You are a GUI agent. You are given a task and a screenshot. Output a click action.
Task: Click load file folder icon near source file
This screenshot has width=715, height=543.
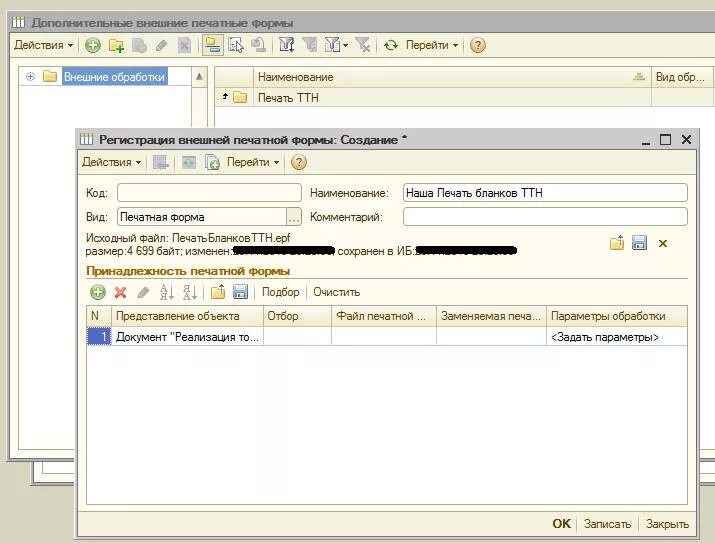click(617, 243)
